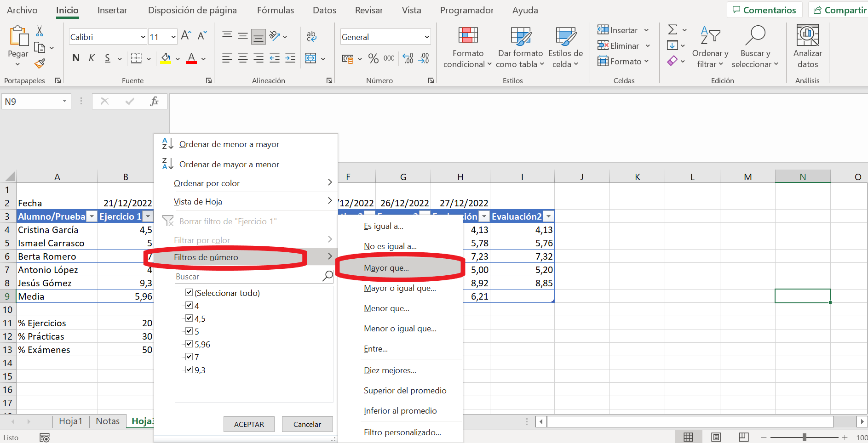Open the General number format dropdown
The height and width of the screenshot is (443, 868).
426,37
